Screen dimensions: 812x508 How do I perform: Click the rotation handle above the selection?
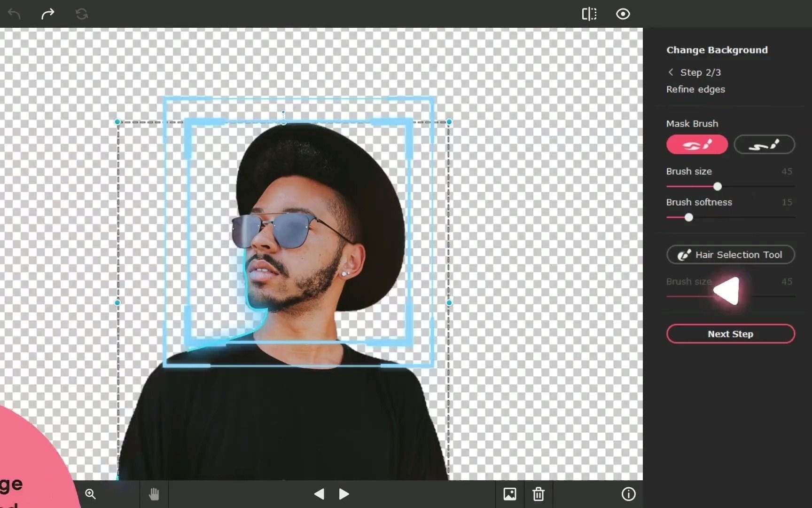coord(283,112)
